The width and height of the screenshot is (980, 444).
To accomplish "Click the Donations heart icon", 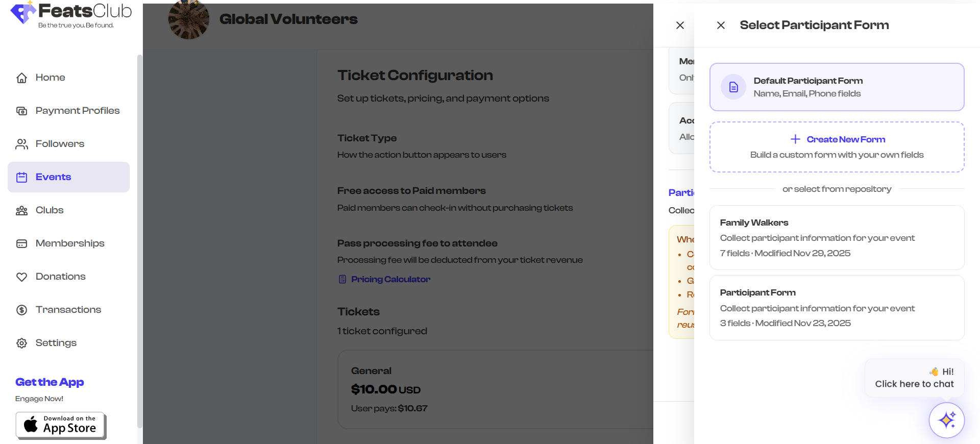I will (x=21, y=277).
